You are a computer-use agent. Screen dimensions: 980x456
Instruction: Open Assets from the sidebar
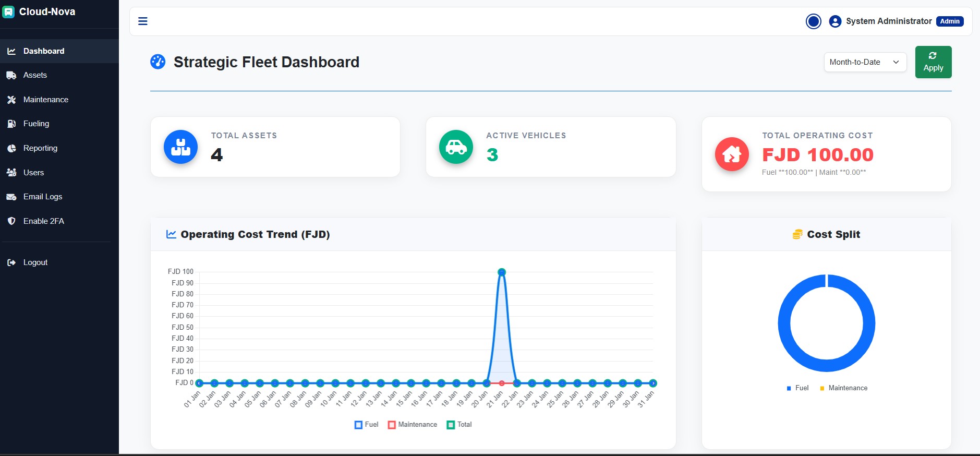click(35, 75)
